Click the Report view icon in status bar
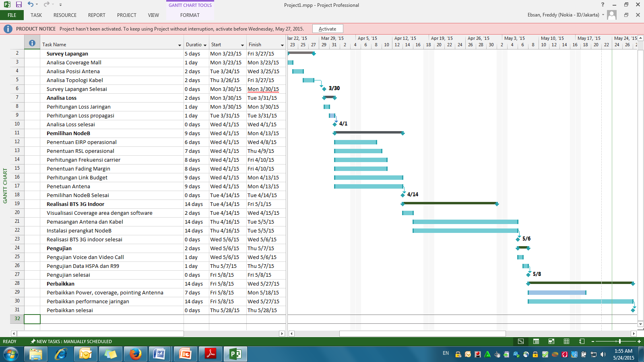The width and height of the screenshot is (644, 362). click(x=582, y=341)
